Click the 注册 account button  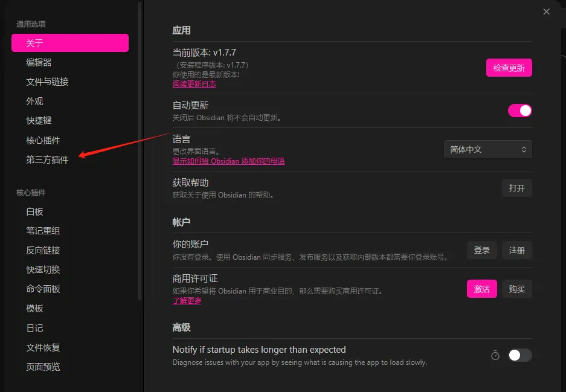coord(516,250)
